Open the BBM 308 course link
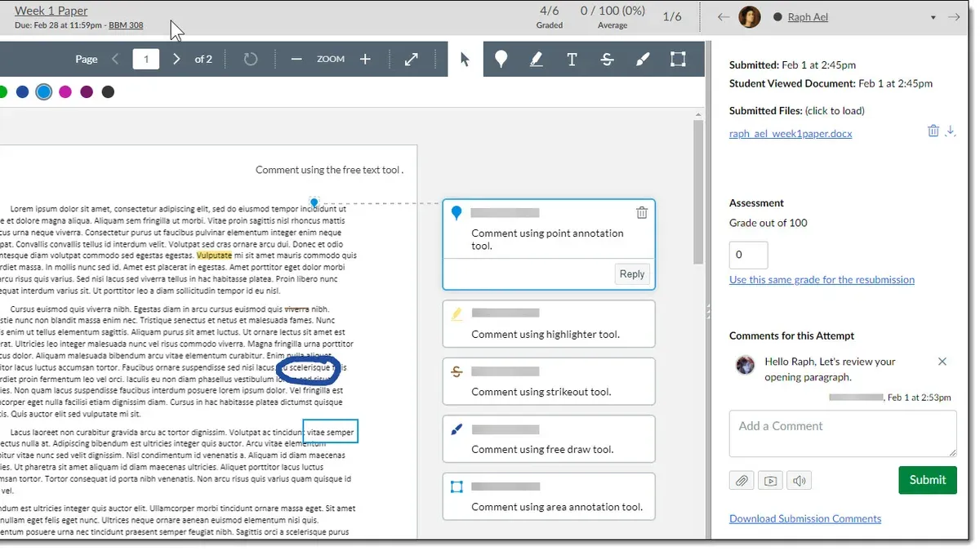Image resolution: width=980 pixels, height=551 pixels. click(126, 25)
